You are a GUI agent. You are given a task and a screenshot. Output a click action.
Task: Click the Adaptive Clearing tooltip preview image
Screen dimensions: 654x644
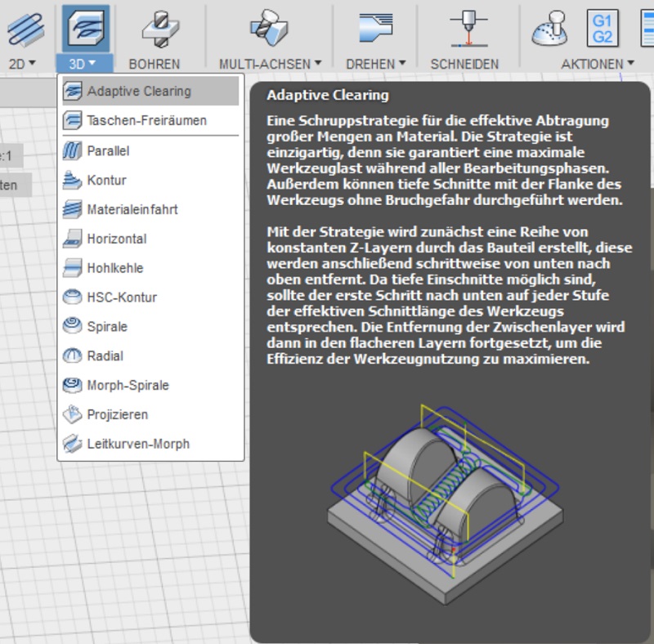[446, 504]
